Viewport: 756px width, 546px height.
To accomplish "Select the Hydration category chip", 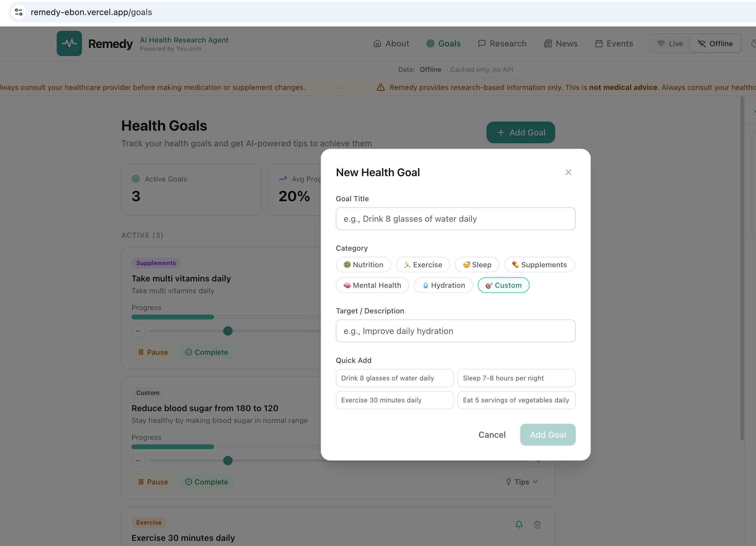I will (443, 285).
